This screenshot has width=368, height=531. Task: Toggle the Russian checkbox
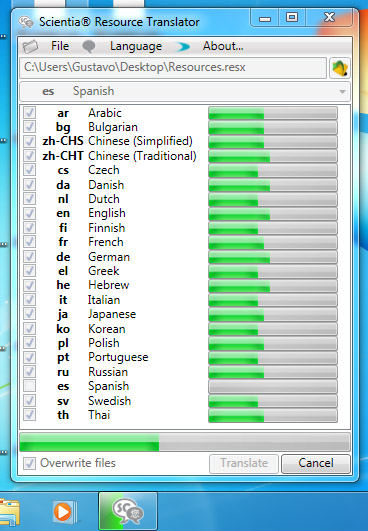29,371
